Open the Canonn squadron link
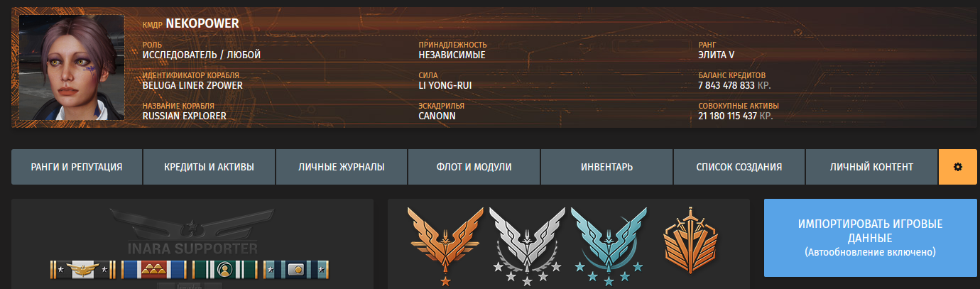Viewport: 980px width, 289px height. [437, 116]
